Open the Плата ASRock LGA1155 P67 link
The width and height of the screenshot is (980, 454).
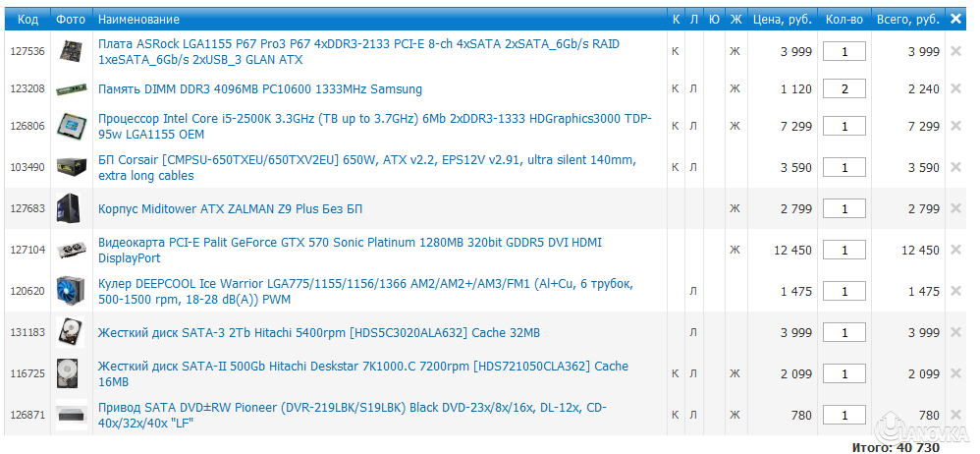pos(359,52)
